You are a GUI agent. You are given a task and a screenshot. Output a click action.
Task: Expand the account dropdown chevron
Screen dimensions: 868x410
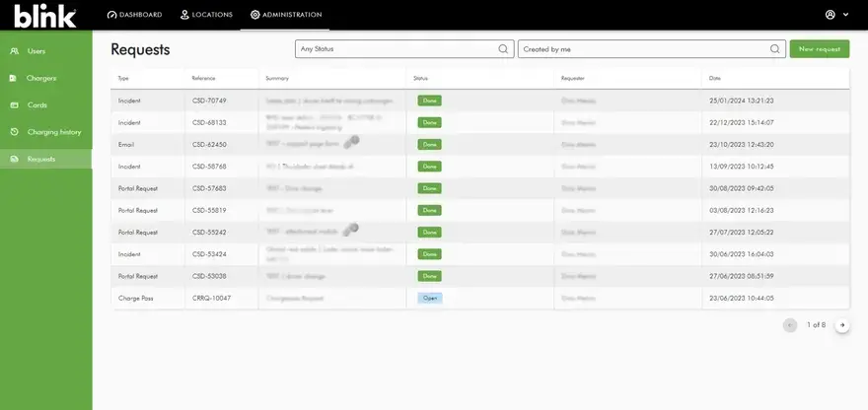point(845,15)
